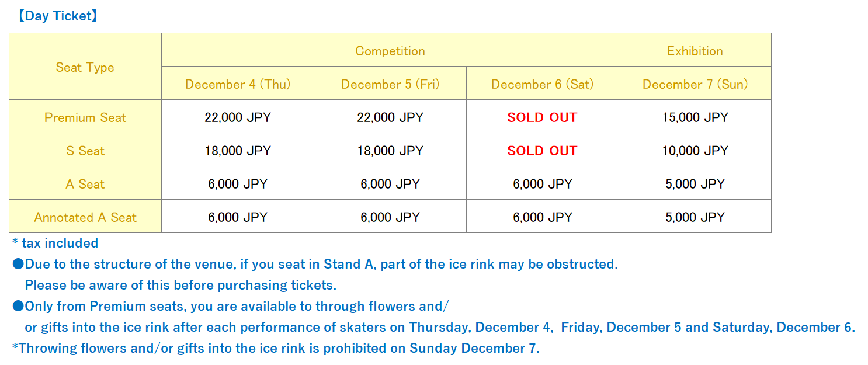Choose the December 6 (Sat) column header
The height and width of the screenshot is (365, 868).
point(542,84)
